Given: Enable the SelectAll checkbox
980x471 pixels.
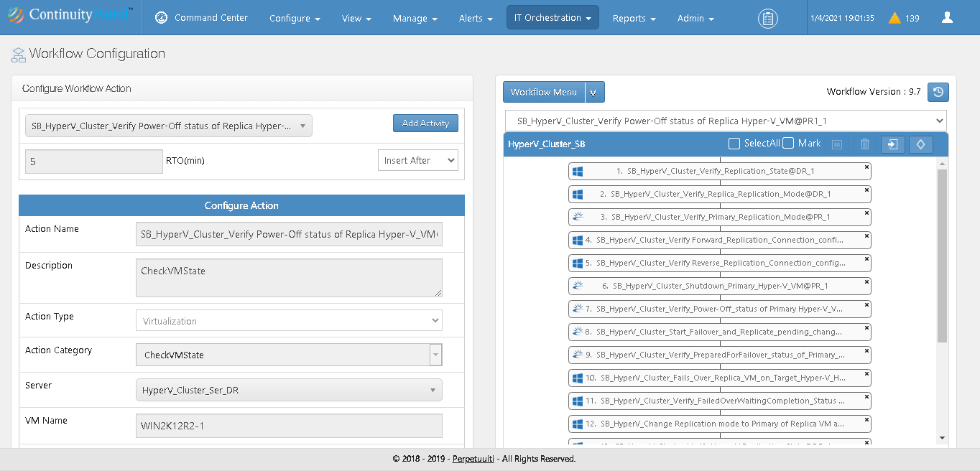Looking at the screenshot, I should coord(734,144).
